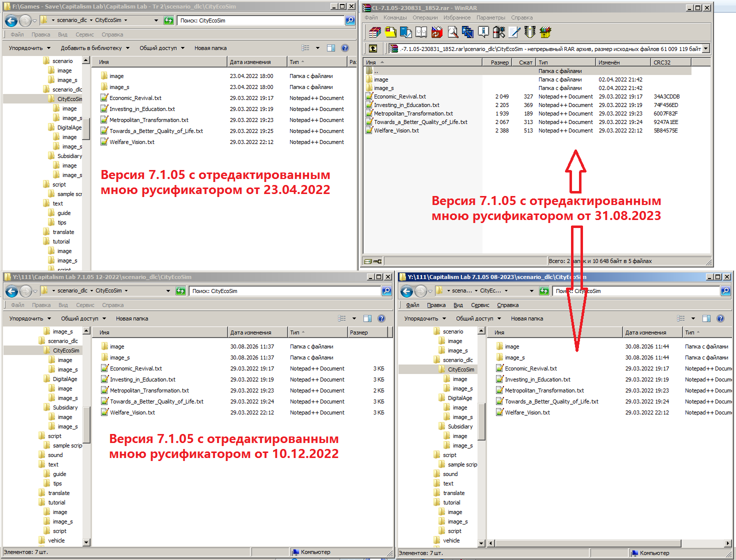The height and width of the screenshot is (560, 736).
Task: Click help icon in F:\Games explorer window
Action: point(345,48)
